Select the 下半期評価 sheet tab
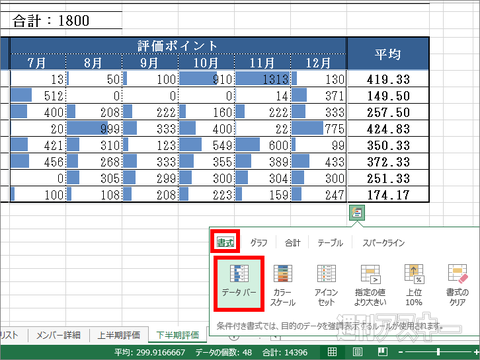 (x=178, y=335)
